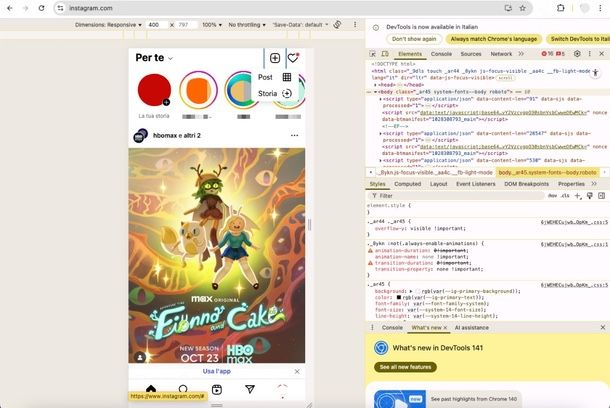
Task: Open the 'La tua storia' story thumbnail
Action: point(153,91)
